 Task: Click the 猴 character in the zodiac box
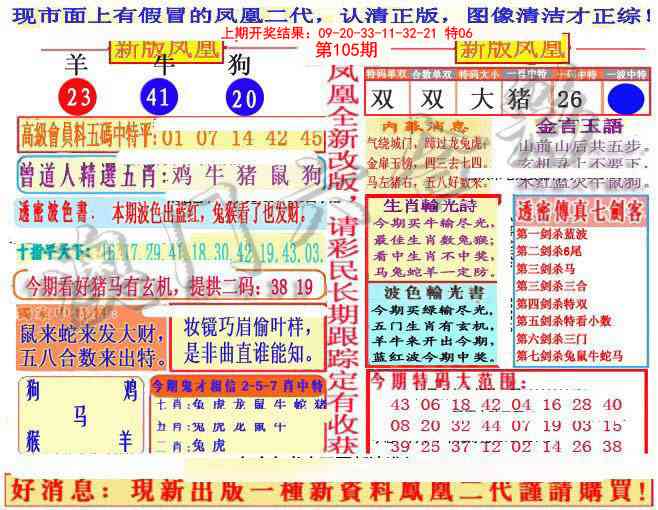tap(34, 442)
